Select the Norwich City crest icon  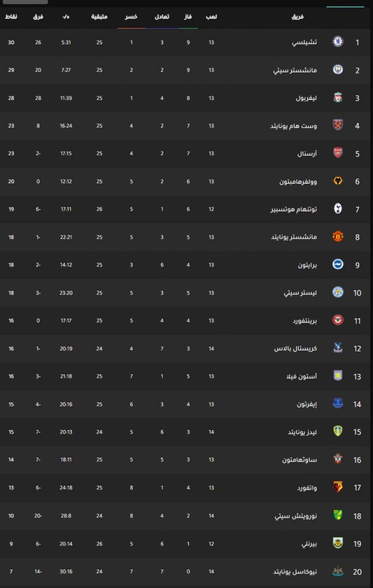pyautogui.click(x=338, y=515)
